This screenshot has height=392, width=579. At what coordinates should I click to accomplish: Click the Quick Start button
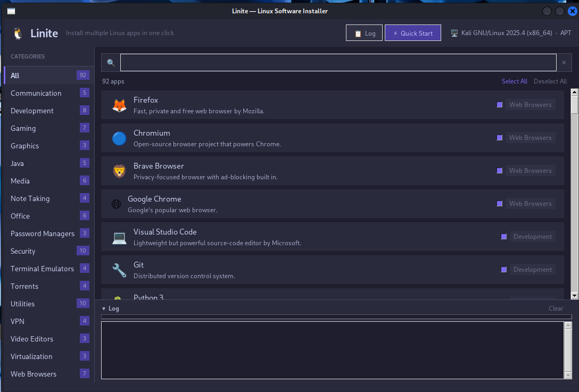[413, 33]
